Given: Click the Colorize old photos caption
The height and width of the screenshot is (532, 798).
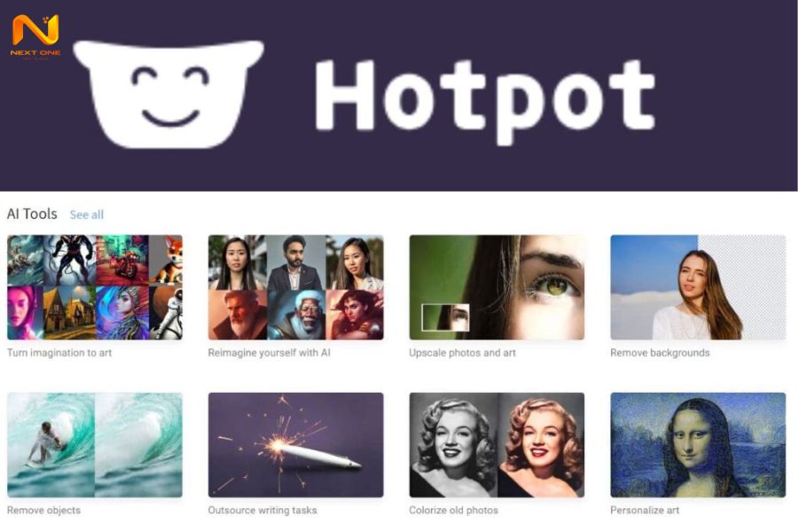Looking at the screenshot, I should (x=453, y=510).
